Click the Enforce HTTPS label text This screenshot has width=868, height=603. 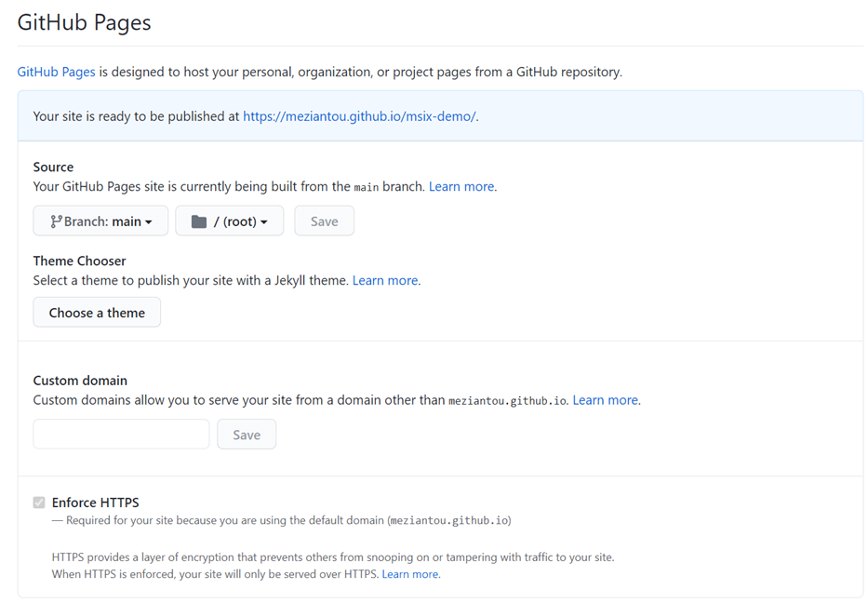95,502
